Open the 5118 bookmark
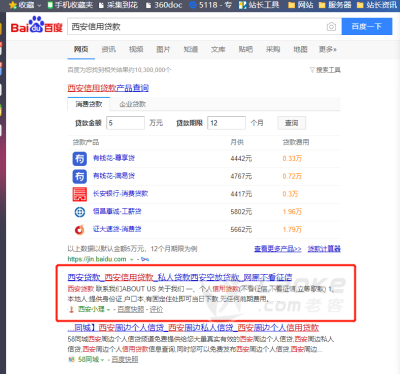This screenshot has width=400, height=374. coord(210,5)
